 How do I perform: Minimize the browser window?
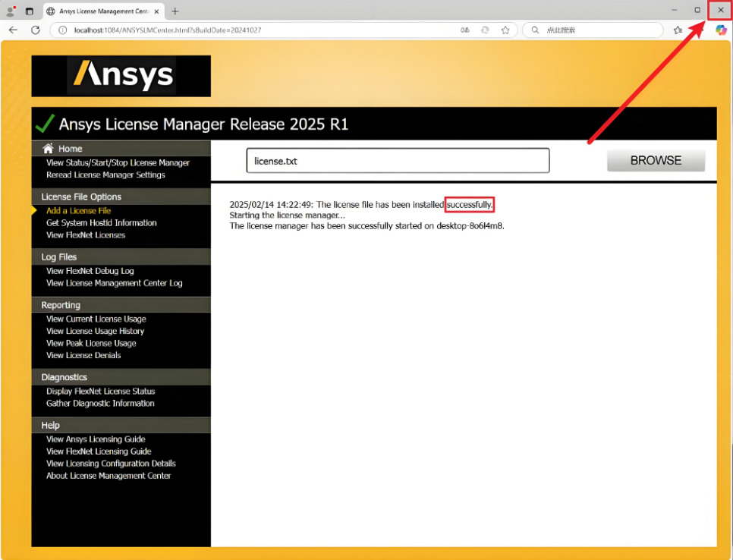674,10
